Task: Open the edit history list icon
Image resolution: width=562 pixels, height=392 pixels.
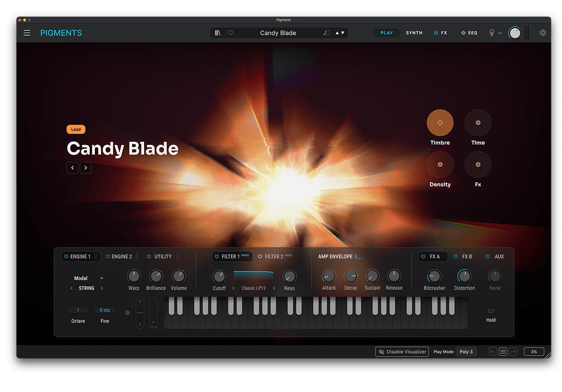Action: (503, 352)
